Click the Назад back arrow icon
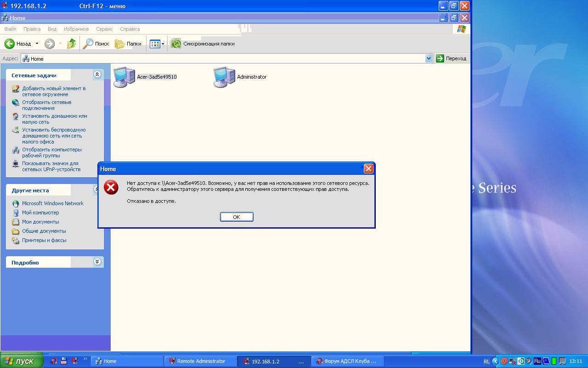588x368 pixels. coord(10,44)
